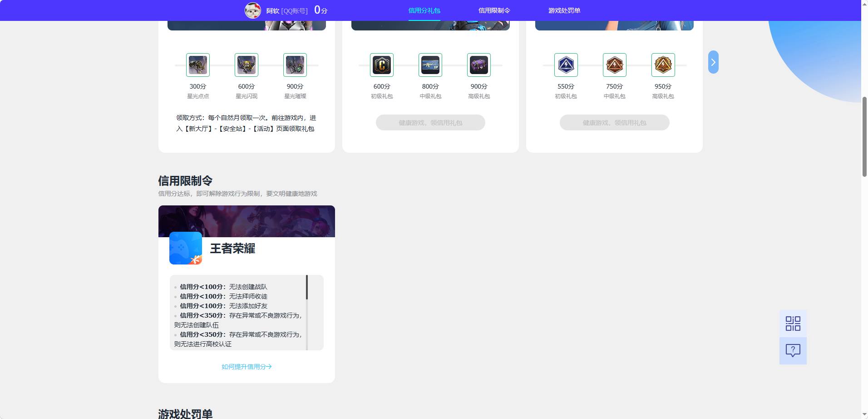The image size is (868, 419).
Task: Open the help question bubble icon
Action: tap(793, 350)
